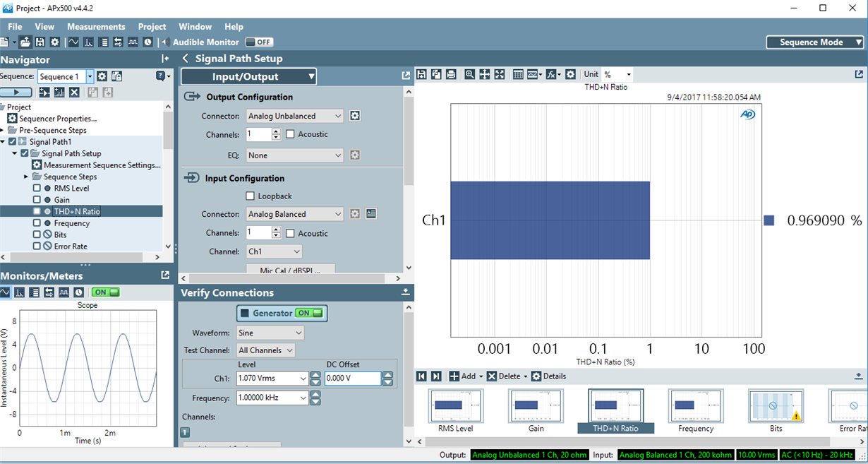Enable the Output Acoustic checkbox
Image resolution: width=868 pixels, height=464 pixels.
[290, 134]
